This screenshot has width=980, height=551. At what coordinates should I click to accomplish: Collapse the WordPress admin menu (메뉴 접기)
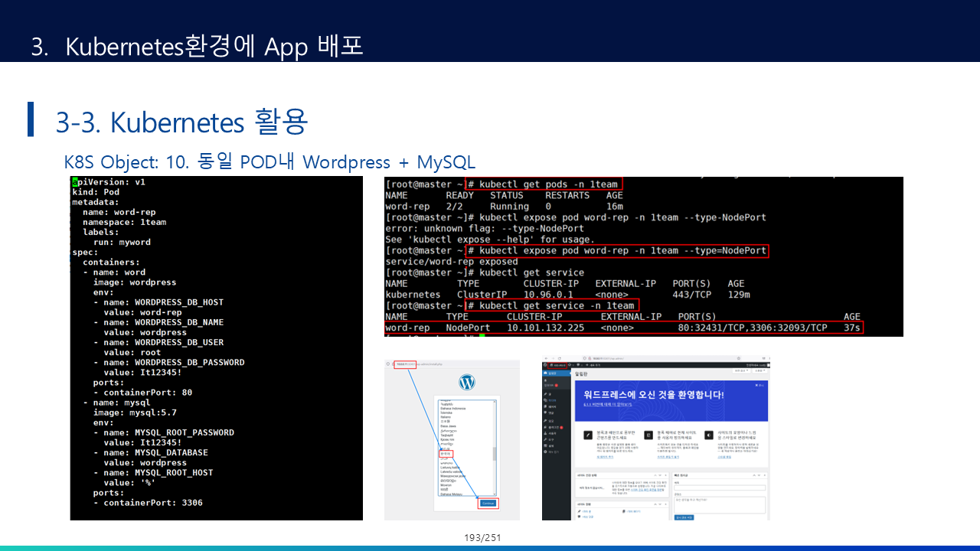click(551, 452)
